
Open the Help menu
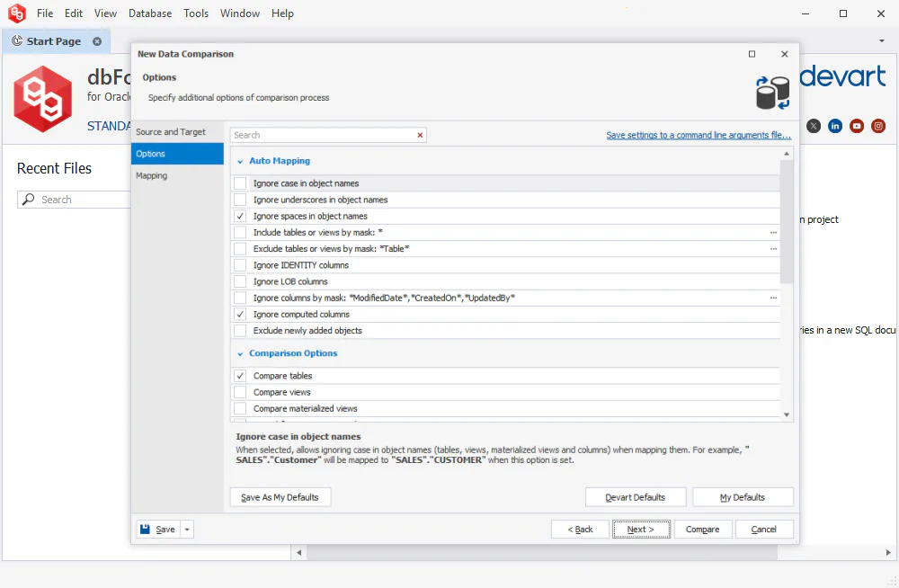pos(282,13)
